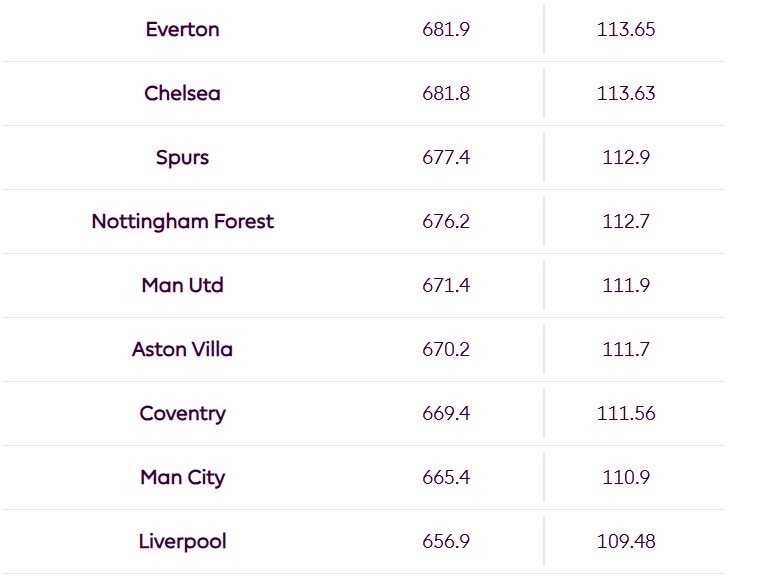759x588 pixels.
Task: Select the Man Utd row label
Action: (x=182, y=285)
